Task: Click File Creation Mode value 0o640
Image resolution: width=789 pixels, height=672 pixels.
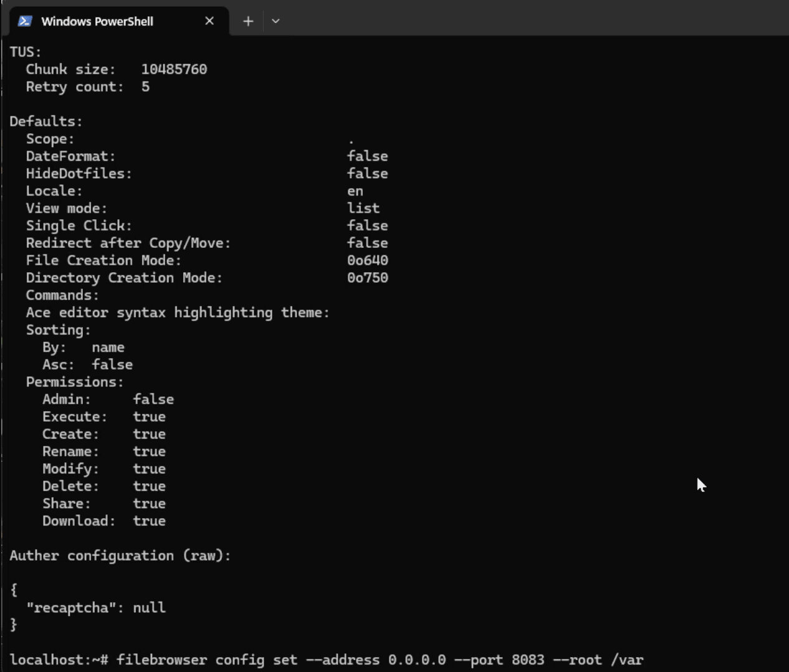Action: point(368,260)
